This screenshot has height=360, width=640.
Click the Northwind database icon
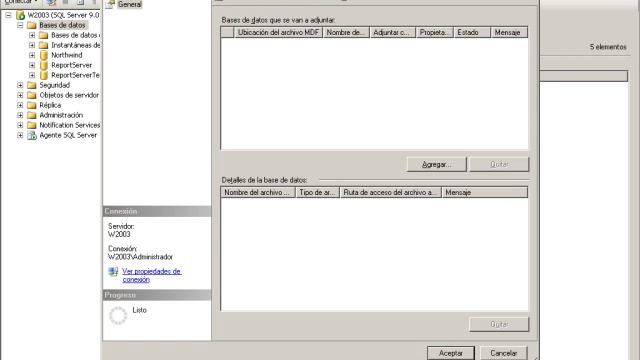(44, 55)
